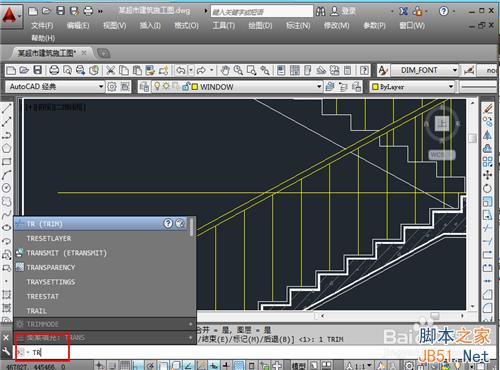500x370 pixels.
Task: Toggle the 模型 model space button
Action: click(299, 366)
